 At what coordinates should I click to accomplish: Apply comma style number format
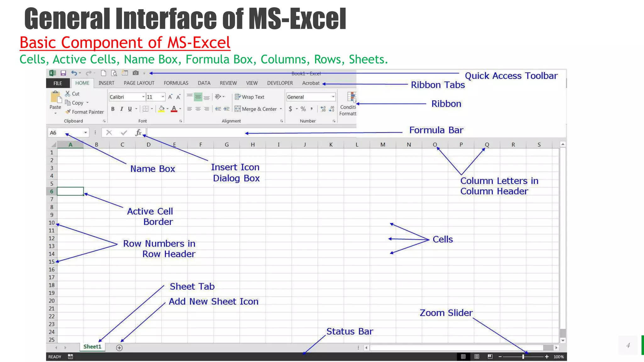point(312,109)
